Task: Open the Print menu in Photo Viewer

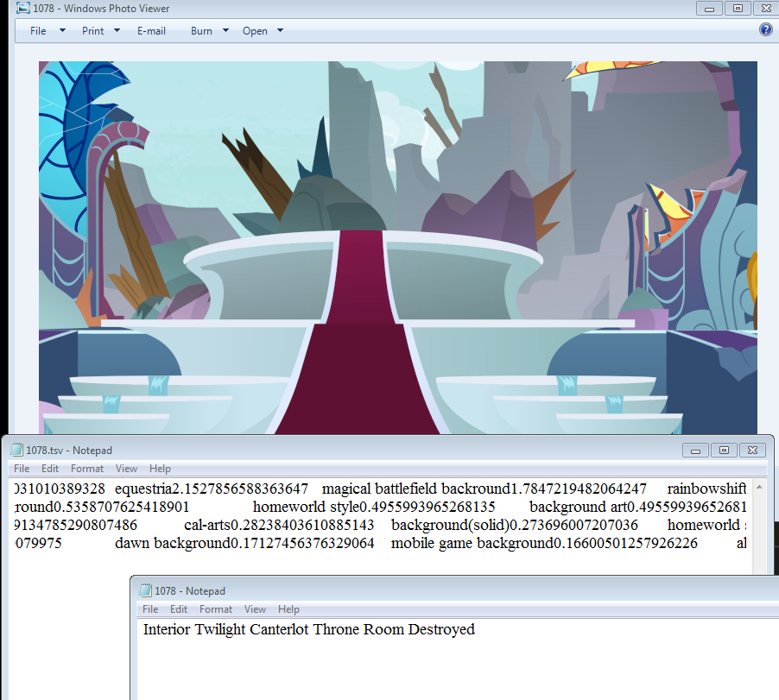Action: tap(93, 31)
